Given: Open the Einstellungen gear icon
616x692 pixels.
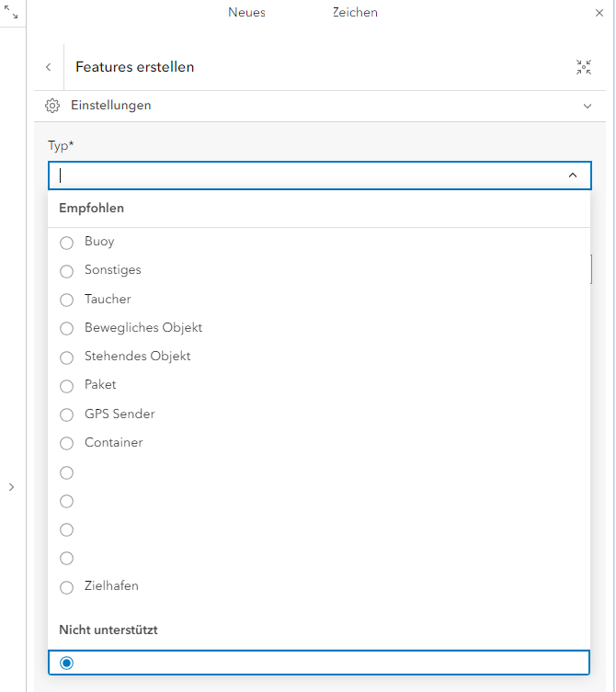Looking at the screenshot, I should click(x=52, y=106).
